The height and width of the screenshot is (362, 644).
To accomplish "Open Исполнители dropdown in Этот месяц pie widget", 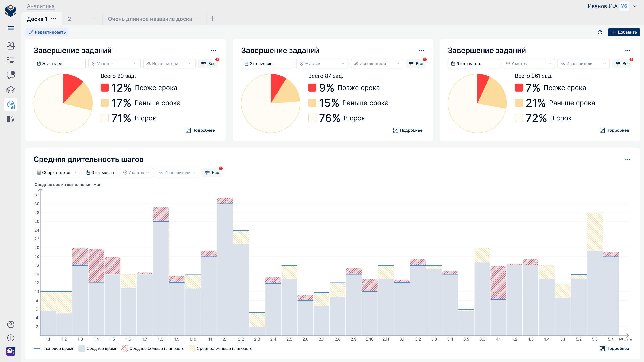I will coord(377,64).
